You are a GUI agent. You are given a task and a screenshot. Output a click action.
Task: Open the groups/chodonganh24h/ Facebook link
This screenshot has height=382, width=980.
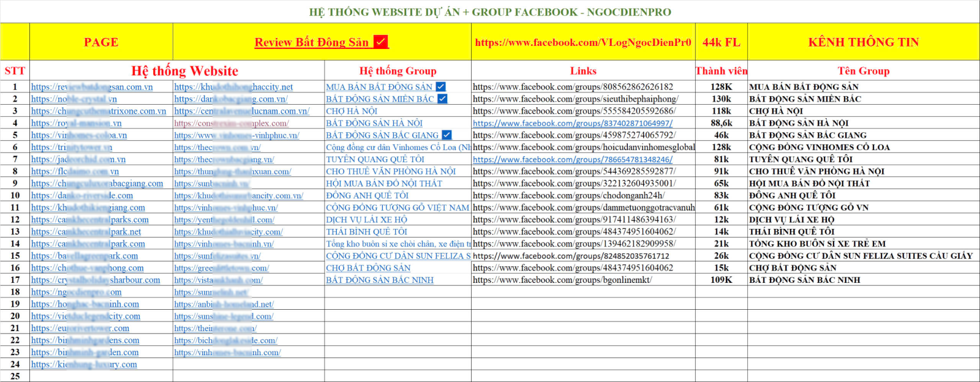[568, 195]
